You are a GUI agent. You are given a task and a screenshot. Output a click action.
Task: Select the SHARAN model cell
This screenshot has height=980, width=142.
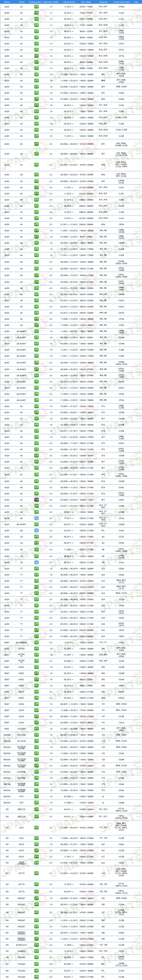(21, 951)
